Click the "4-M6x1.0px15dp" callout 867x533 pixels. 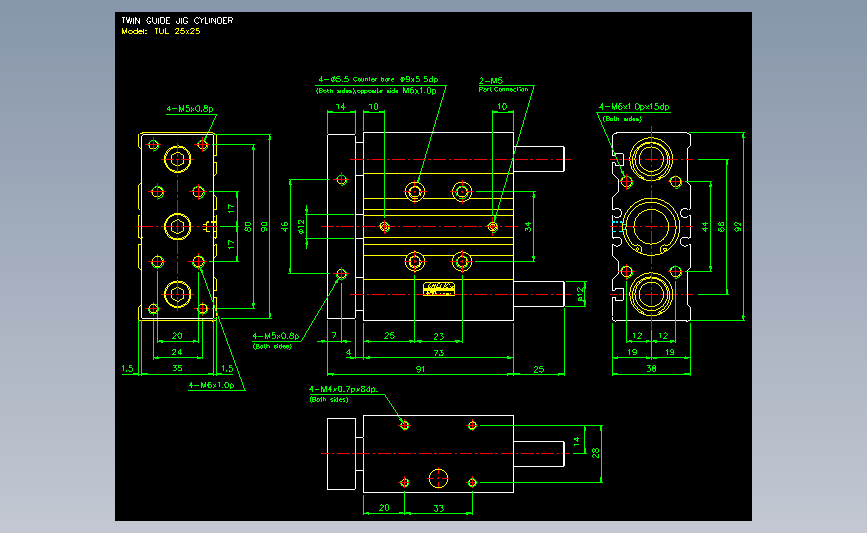[x=634, y=107]
